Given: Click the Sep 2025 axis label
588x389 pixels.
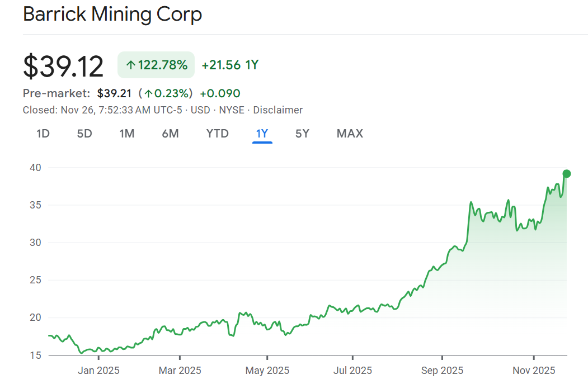Looking at the screenshot, I should tap(442, 371).
